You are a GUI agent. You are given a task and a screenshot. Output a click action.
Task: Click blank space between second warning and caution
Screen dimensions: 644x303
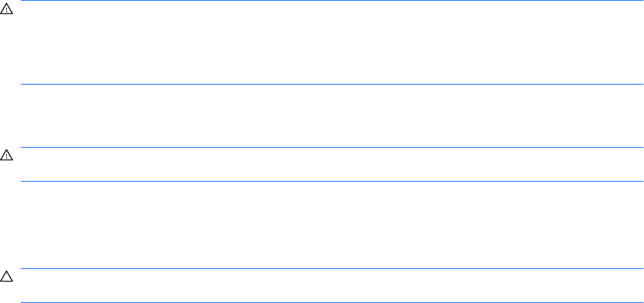(331, 225)
